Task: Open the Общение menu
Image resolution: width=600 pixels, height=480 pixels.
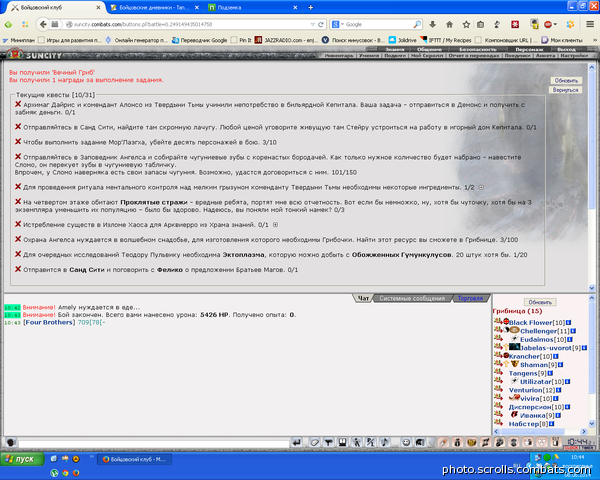Action: (x=429, y=49)
